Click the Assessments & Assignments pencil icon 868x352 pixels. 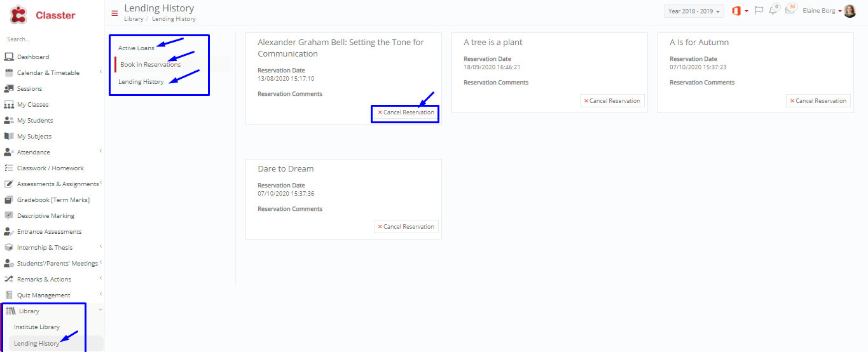coord(9,184)
